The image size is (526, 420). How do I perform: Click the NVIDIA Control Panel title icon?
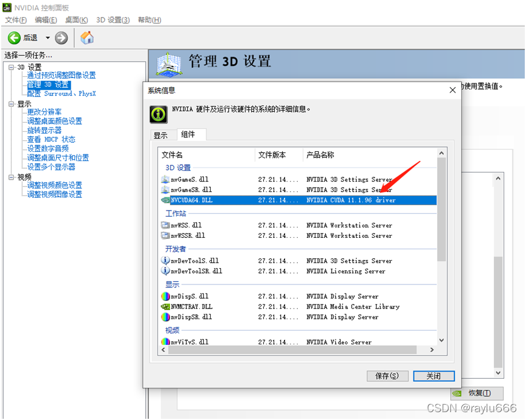(x=7, y=7)
